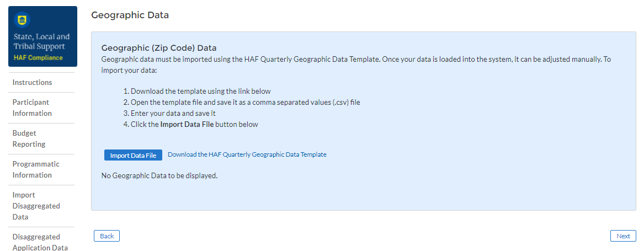This screenshot has height=251, width=644.
Task: Open Budget Reporting in sidebar
Action: [x=29, y=138]
